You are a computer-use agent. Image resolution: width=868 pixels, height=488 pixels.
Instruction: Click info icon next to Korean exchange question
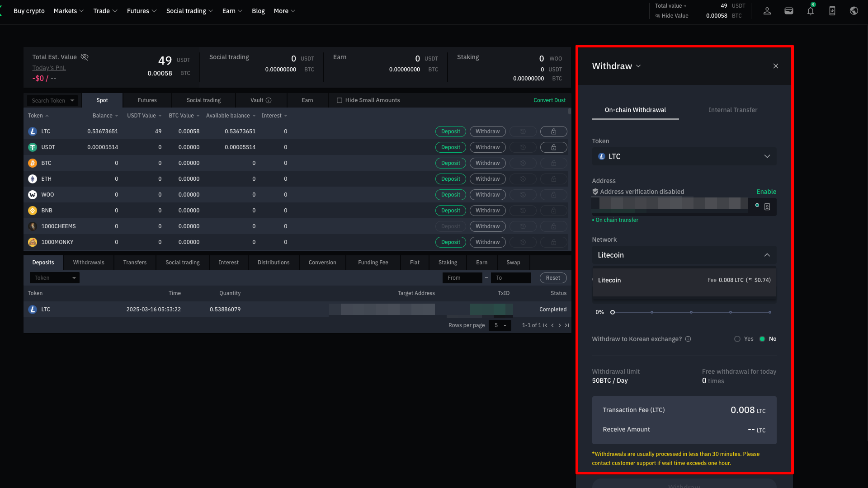click(x=688, y=339)
